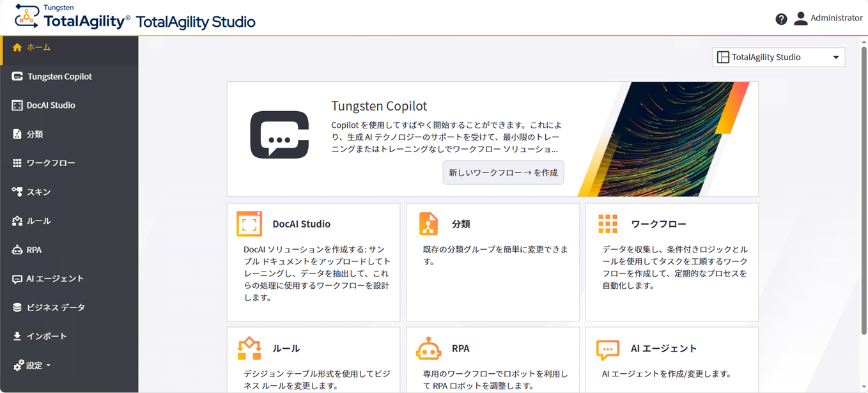
Task: Click the RPA robot icon in sidebar
Action: (x=17, y=249)
